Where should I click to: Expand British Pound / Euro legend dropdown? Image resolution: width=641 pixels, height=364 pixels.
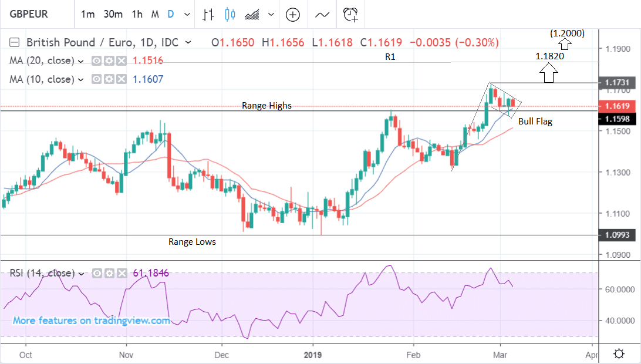(188, 42)
